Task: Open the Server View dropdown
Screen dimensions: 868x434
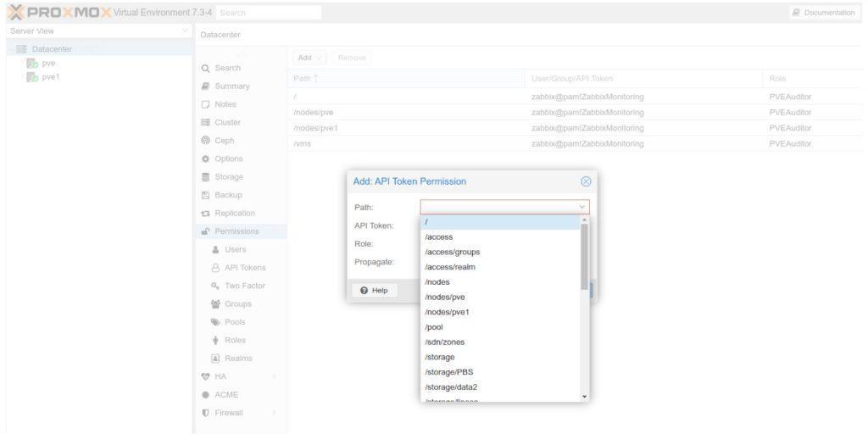Action: click(x=185, y=31)
